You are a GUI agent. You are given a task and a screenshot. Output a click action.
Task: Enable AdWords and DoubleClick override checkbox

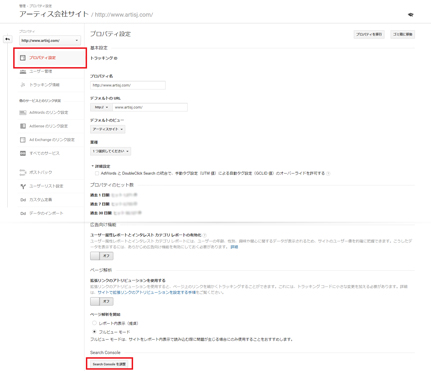(x=97, y=173)
